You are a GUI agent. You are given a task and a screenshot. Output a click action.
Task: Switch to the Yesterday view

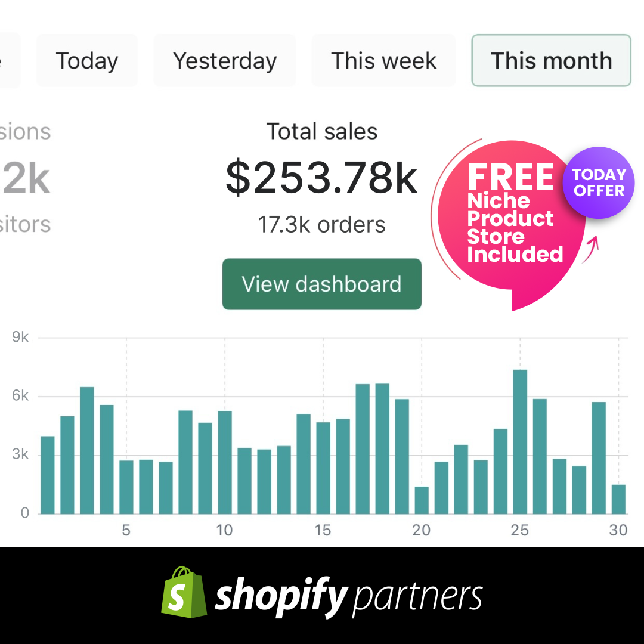tap(224, 60)
